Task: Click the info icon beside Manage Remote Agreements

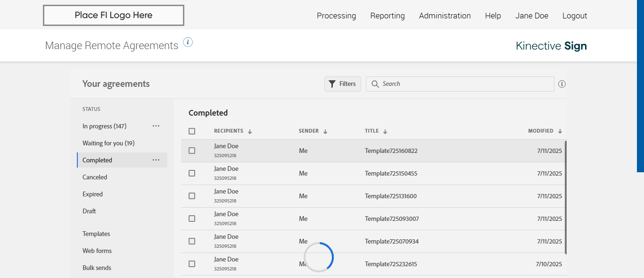Action: tap(188, 42)
